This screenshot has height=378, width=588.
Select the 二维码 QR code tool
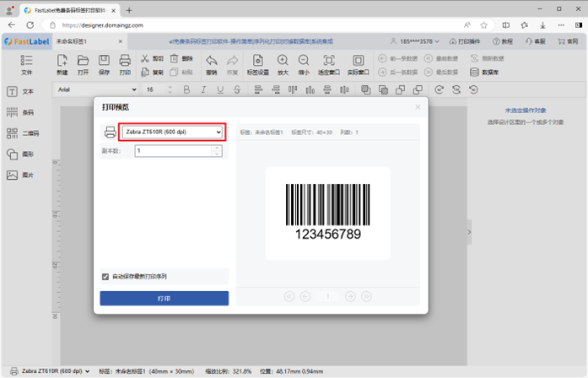pyautogui.click(x=13, y=133)
